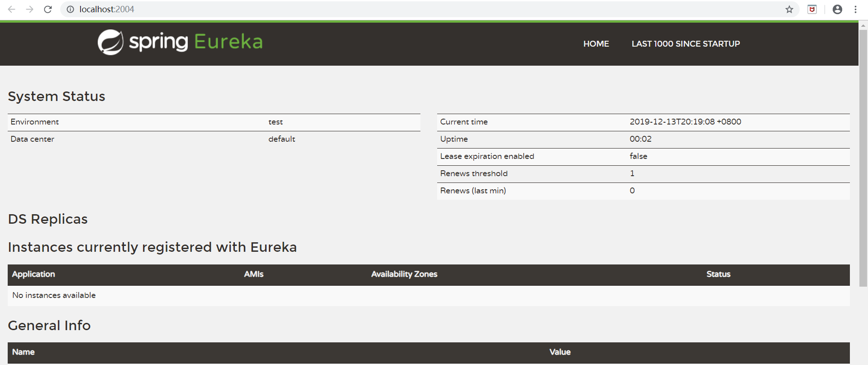Select the Data center label
This screenshot has height=365, width=868.
[33, 139]
